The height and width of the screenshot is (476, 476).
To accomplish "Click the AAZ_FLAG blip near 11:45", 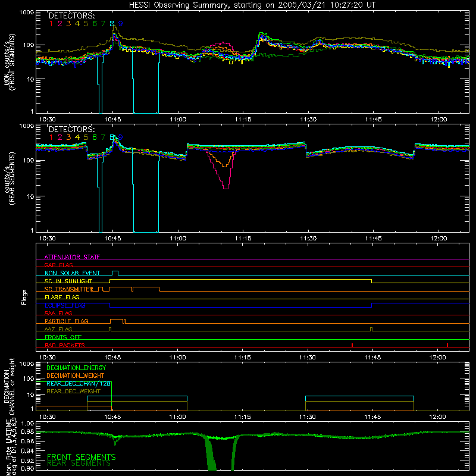I will click(x=371, y=330).
